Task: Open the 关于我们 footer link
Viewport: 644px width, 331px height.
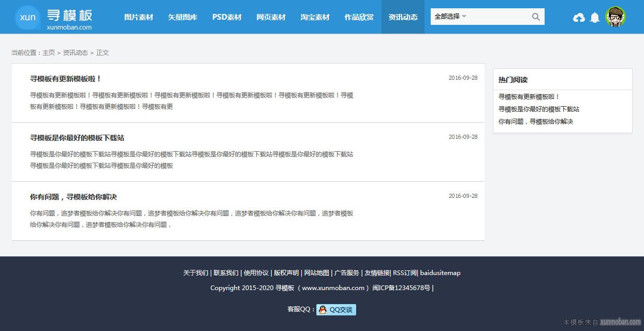Action: click(196, 273)
